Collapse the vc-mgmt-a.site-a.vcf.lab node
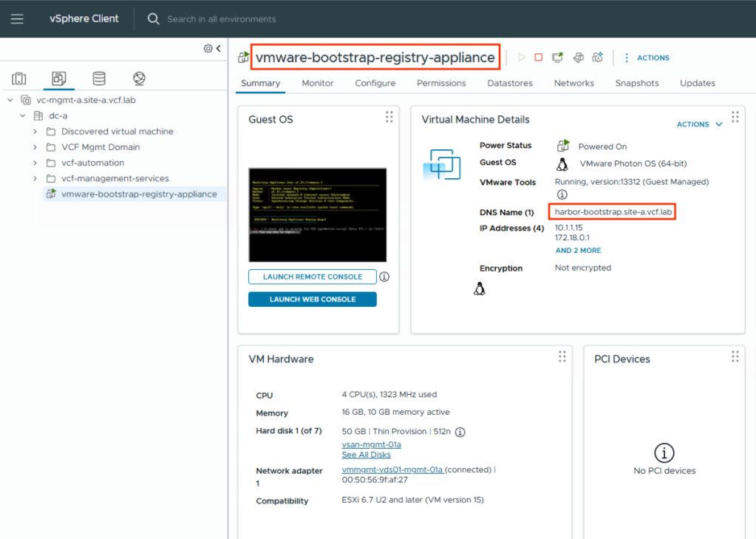756x539 pixels. (x=10, y=100)
